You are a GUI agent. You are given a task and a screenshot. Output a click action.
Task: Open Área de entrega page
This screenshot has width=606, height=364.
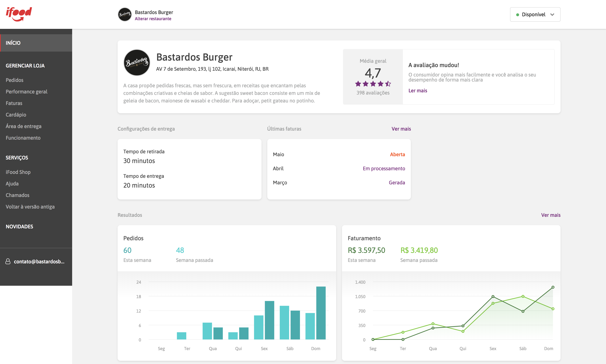[x=24, y=126]
